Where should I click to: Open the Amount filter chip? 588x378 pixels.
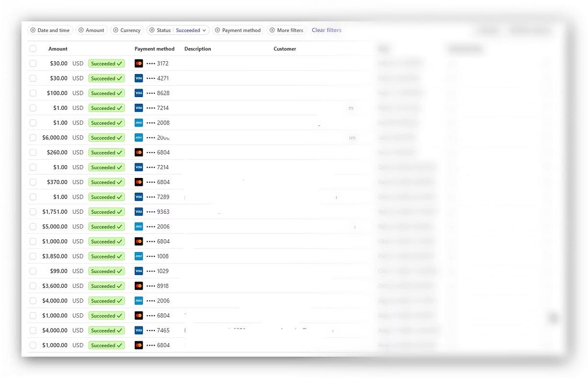point(92,30)
